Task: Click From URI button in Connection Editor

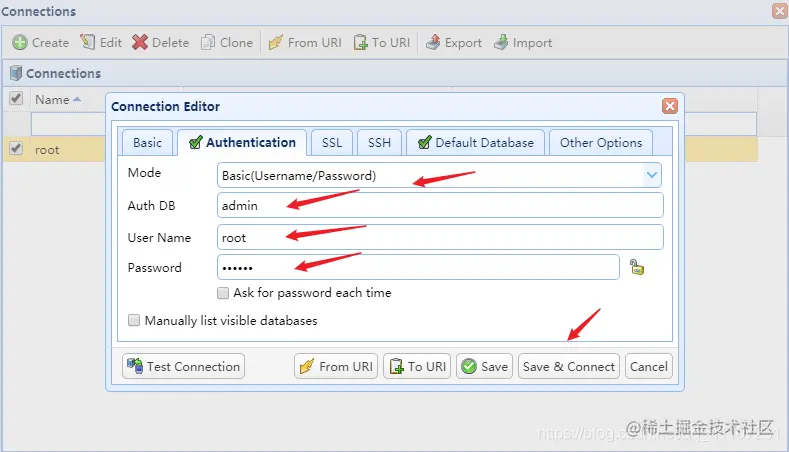Action: 336,366
